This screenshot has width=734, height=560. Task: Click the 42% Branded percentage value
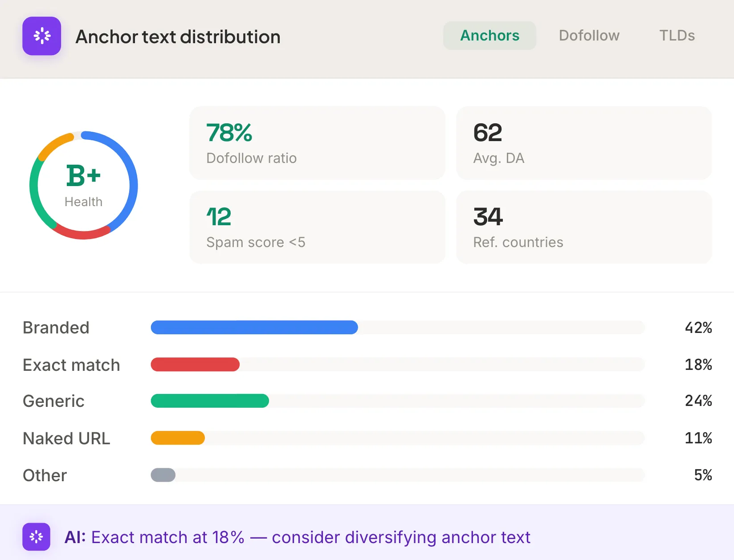[x=698, y=328]
